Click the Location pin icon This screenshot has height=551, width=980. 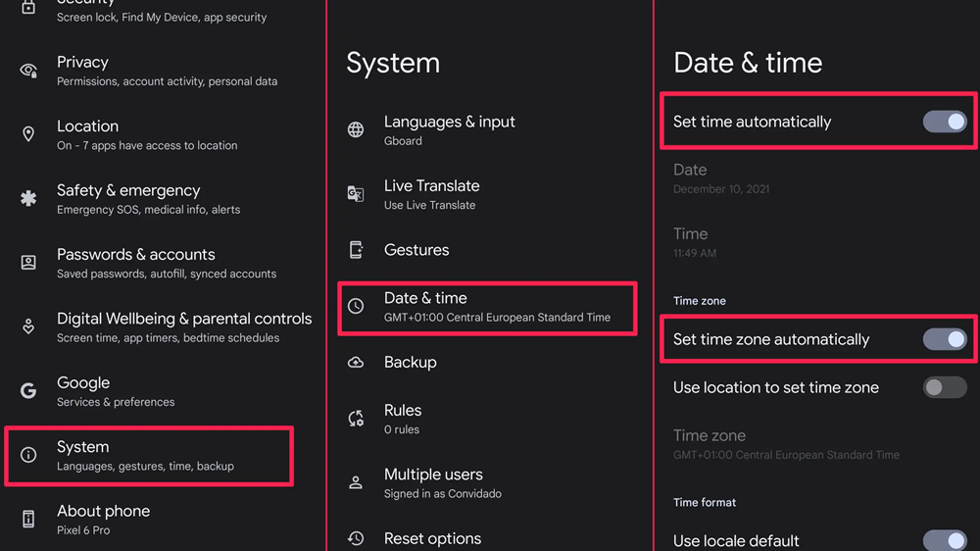(x=28, y=134)
